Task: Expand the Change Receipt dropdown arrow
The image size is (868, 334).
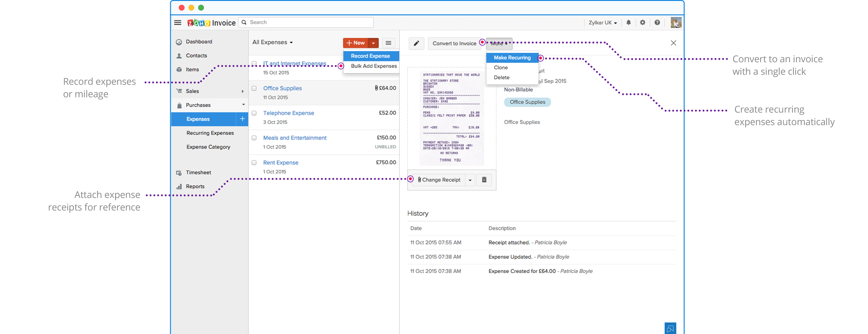Action: point(470,180)
